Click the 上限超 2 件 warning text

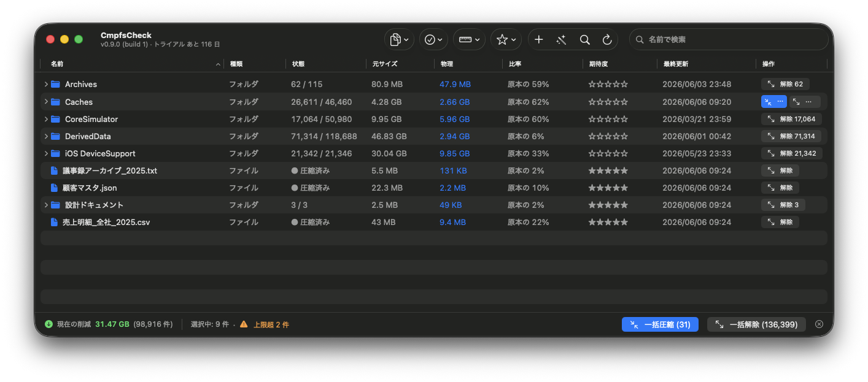pos(271,324)
